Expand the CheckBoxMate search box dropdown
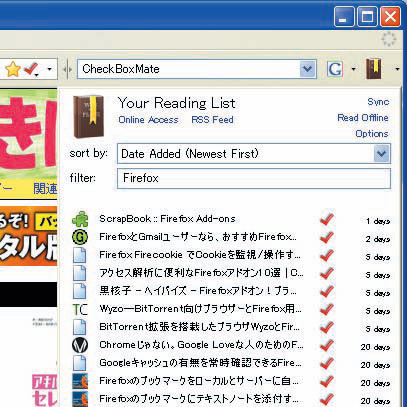407x407 pixels. coord(308,69)
